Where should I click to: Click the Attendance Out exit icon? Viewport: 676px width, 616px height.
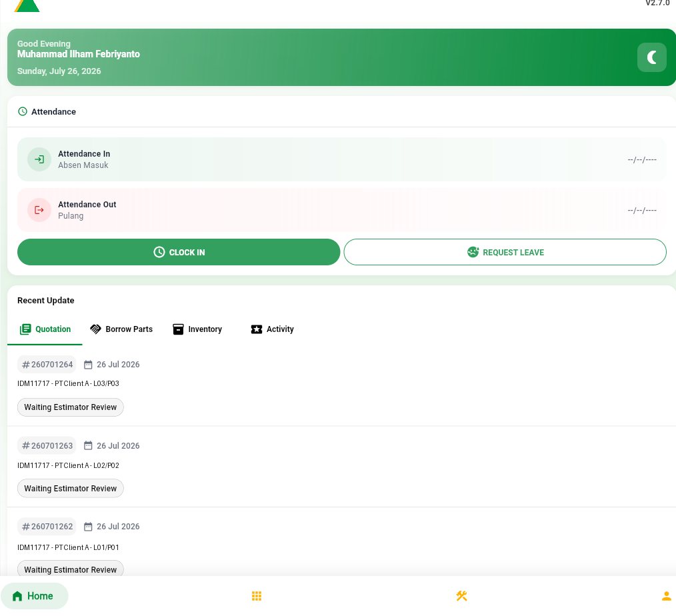tap(39, 210)
